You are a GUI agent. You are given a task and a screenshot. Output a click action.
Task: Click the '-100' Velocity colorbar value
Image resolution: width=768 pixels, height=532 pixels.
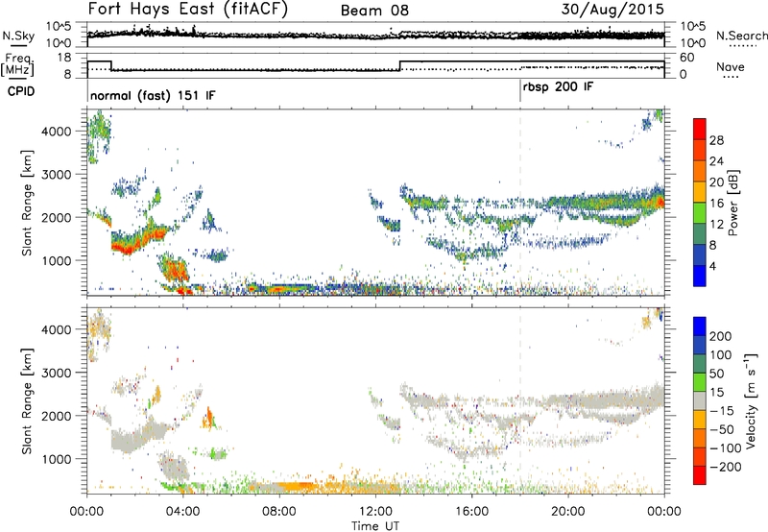click(725, 447)
